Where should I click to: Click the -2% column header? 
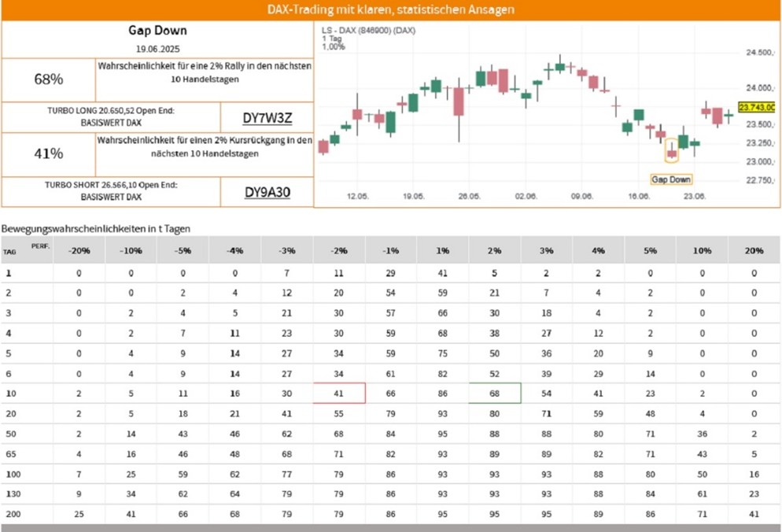pyautogui.click(x=338, y=250)
